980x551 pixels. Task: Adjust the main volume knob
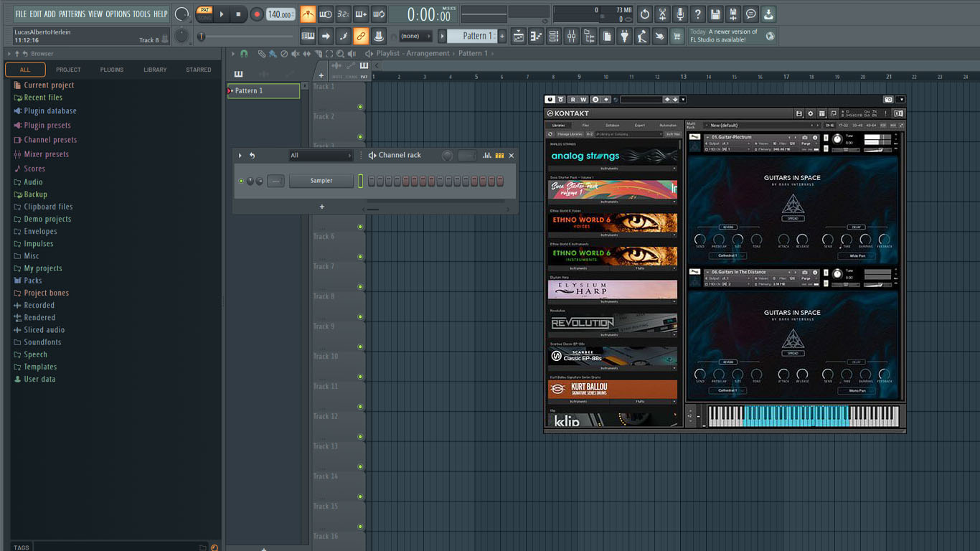coord(182,14)
